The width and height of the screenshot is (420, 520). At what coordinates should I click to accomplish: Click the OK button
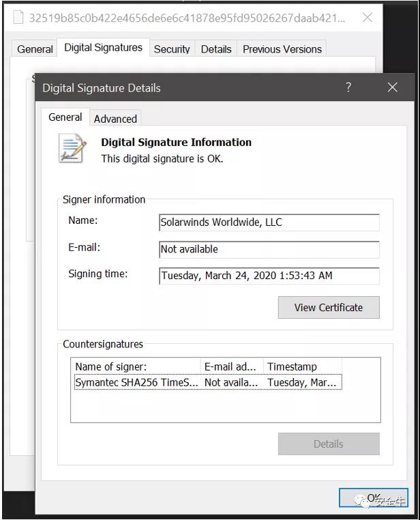(373, 498)
